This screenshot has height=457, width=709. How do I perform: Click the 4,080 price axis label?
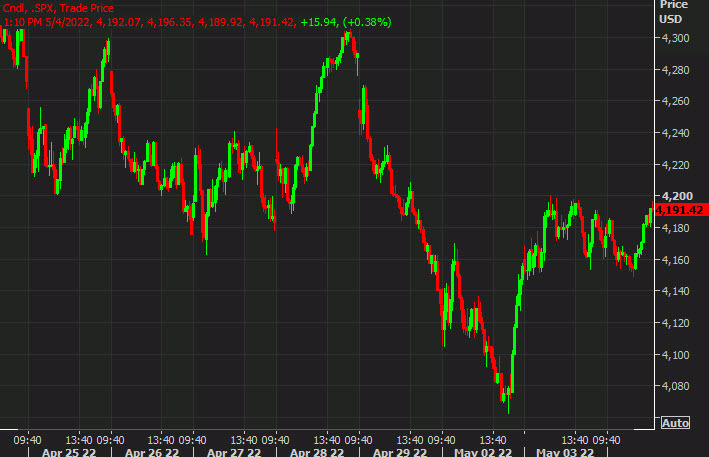point(676,386)
